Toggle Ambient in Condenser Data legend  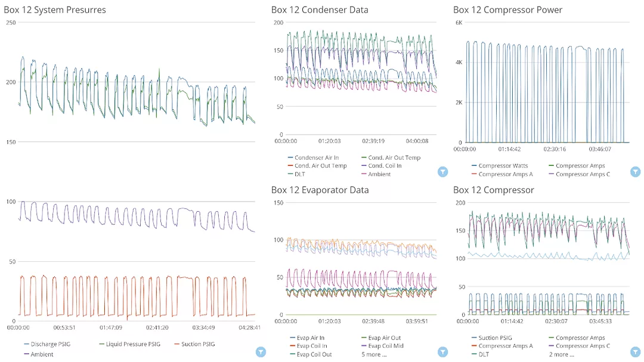376,174
